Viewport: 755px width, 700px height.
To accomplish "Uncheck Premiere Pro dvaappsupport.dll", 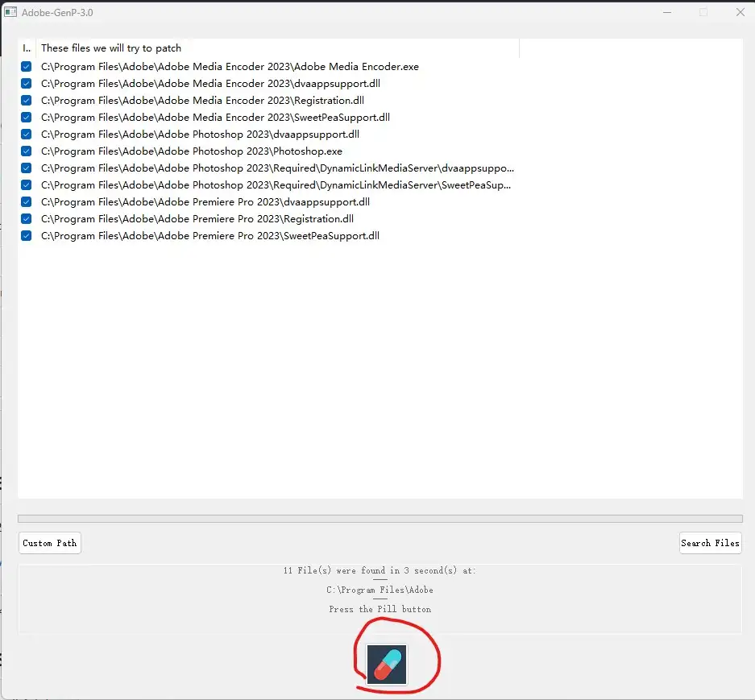I will 26,201.
